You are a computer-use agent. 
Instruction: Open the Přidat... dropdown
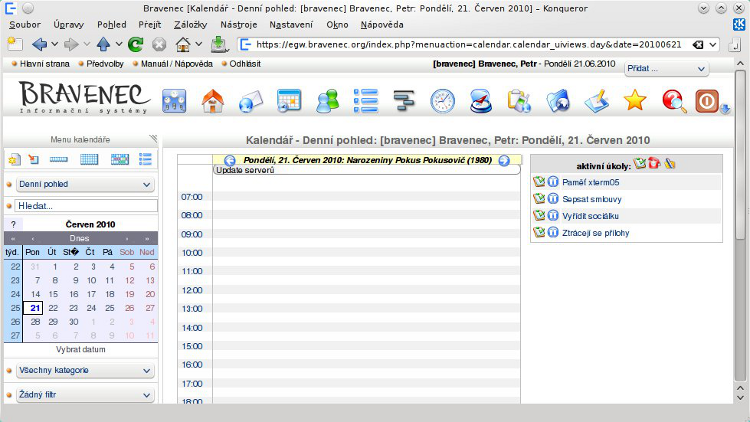click(x=666, y=68)
